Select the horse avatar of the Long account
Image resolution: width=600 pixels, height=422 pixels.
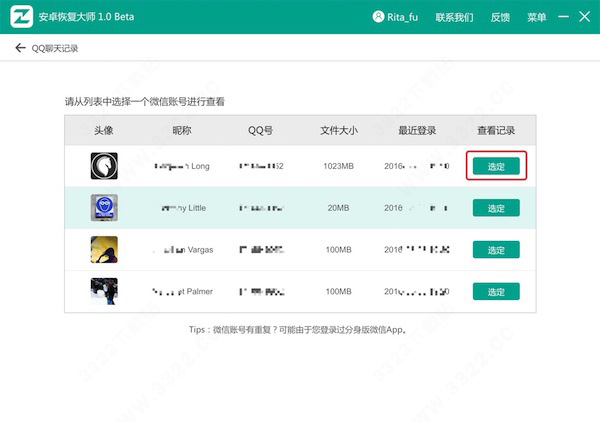104,166
